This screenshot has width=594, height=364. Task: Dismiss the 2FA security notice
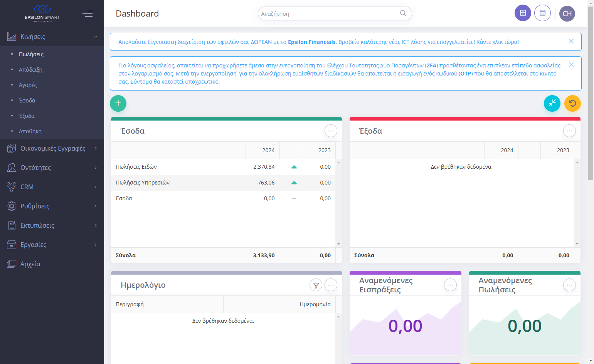point(571,65)
